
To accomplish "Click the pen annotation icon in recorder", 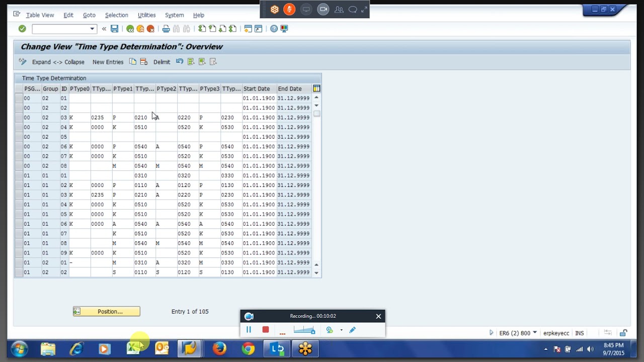I will [352, 330].
